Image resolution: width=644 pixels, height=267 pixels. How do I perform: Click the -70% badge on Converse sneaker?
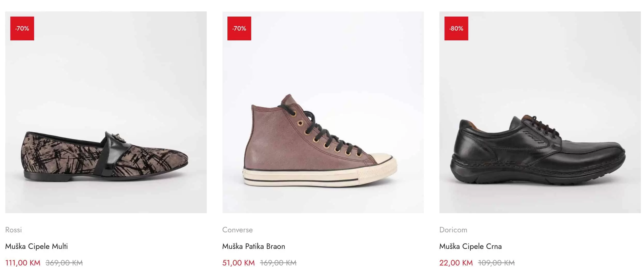[x=239, y=28]
